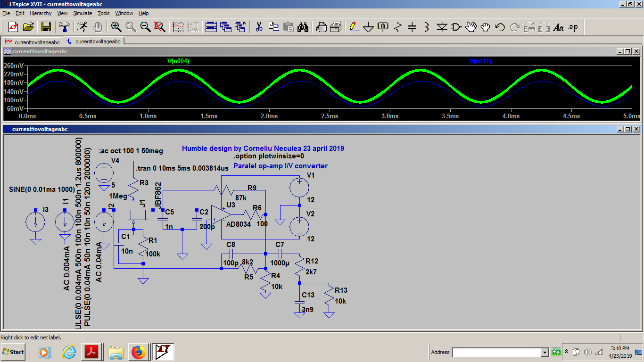Click the Windows Start button

[x=13, y=352]
